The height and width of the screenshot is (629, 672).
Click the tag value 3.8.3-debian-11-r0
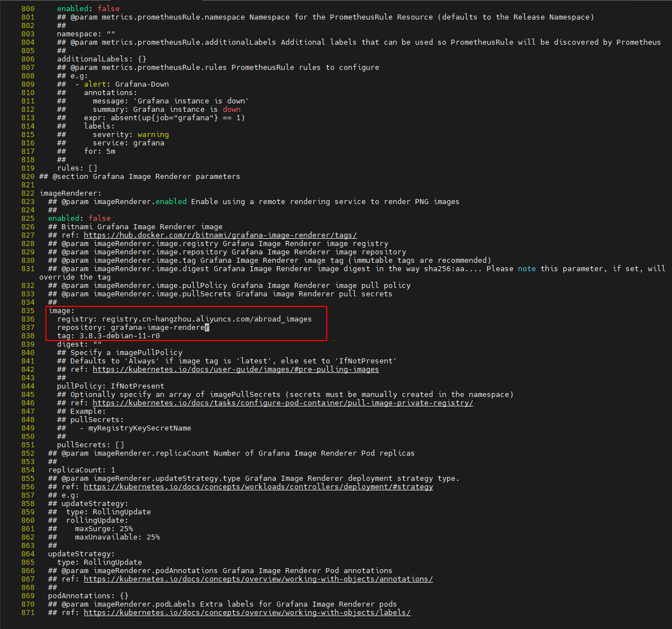coord(119,336)
